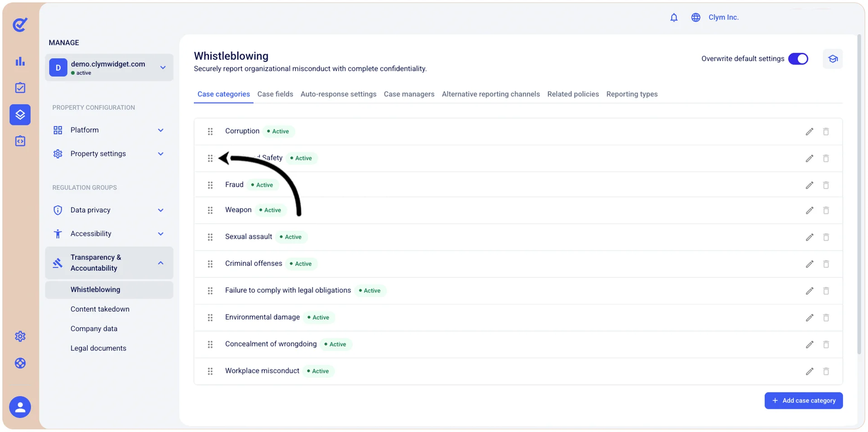Edit the Sexual assault category
Image resolution: width=868 pixels, height=432 pixels.
810,237
